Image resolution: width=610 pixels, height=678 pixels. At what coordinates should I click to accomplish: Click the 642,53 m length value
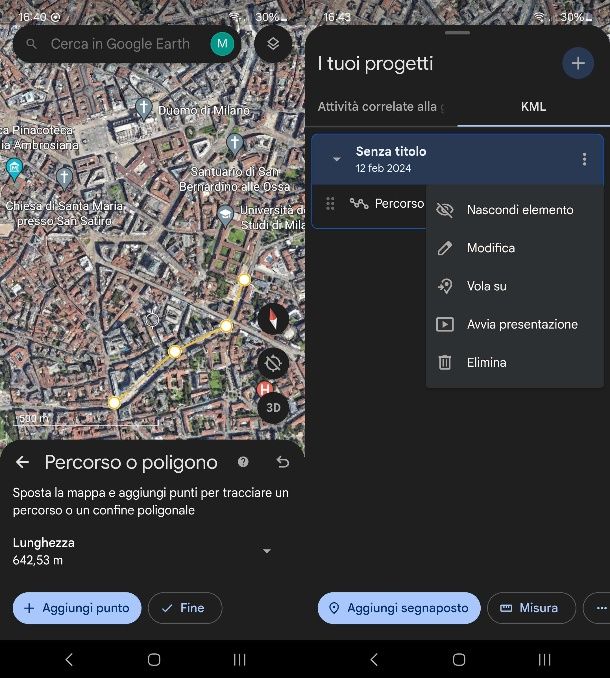[38, 560]
